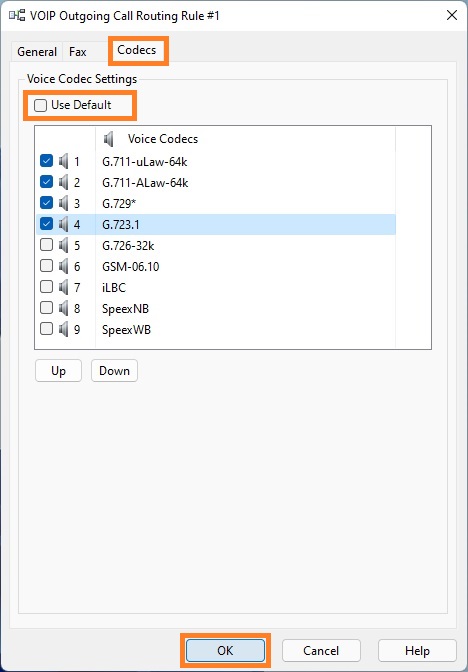The image size is (468, 672).
Task: Click speaker icon beside G.711-uLaw-64k
Action: point(63,162)
